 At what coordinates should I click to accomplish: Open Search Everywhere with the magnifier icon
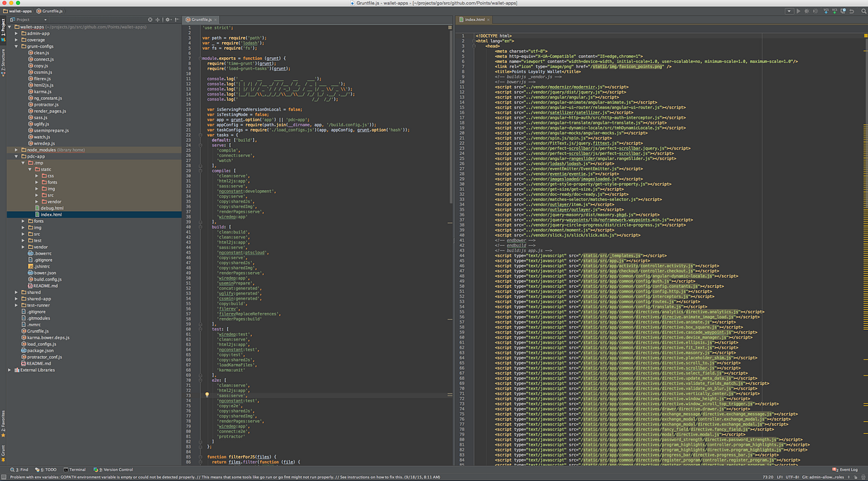pyautogui.click(x=864, y=11)
